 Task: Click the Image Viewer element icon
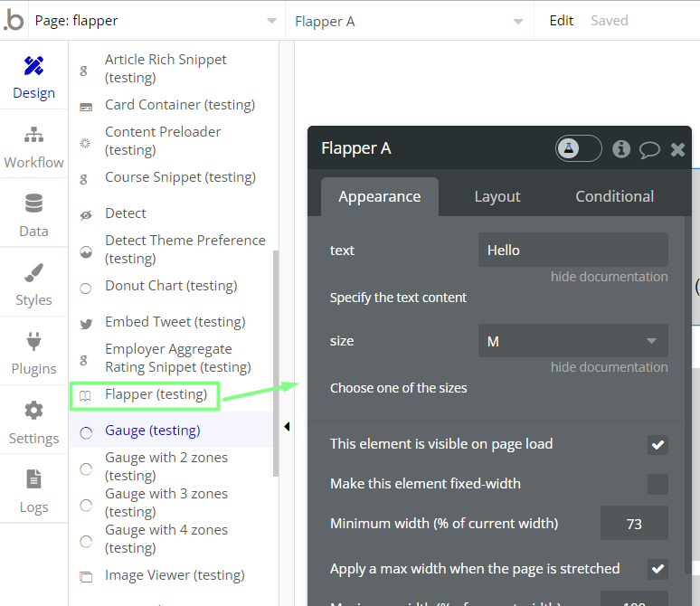86,577
